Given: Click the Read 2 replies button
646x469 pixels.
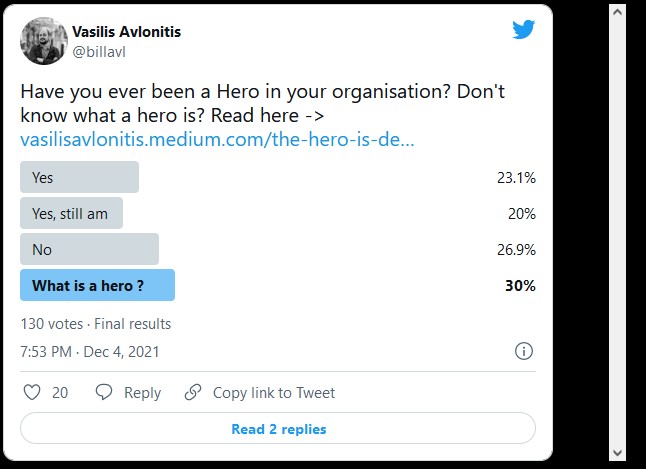Looking at the screenshot, I should click(278, 429).
